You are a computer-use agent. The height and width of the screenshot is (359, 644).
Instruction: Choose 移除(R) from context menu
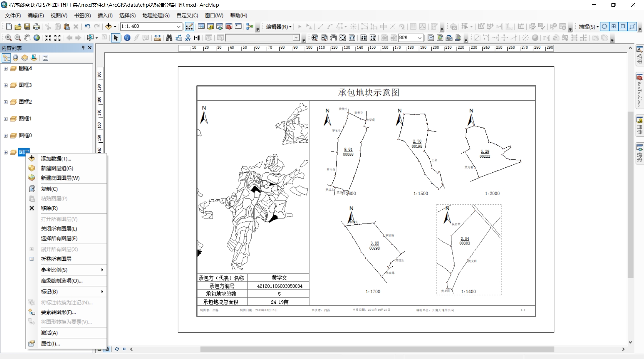pyautogui.click(x=66, y=208)
